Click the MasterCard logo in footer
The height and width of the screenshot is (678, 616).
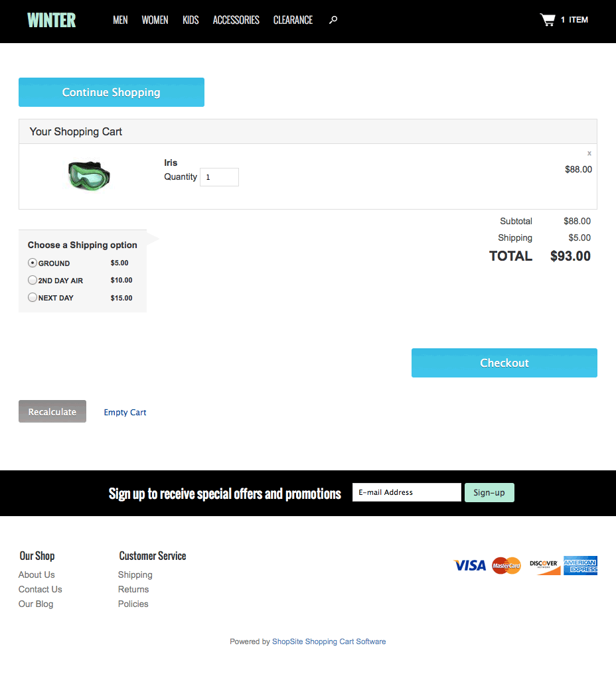click(506, 565)
